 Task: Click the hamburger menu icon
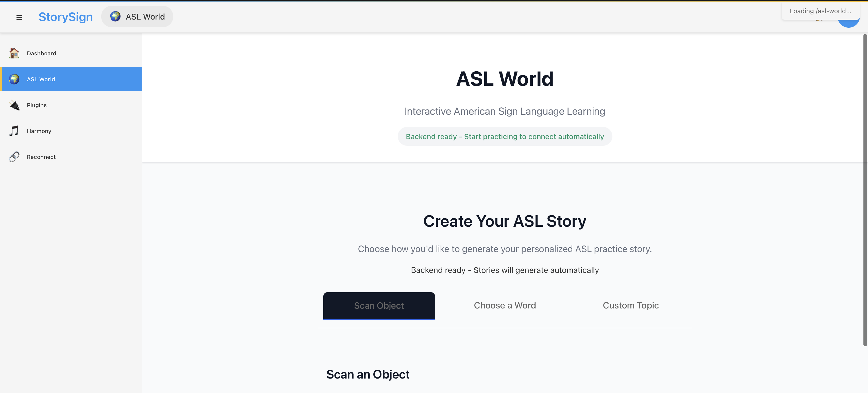19,17
